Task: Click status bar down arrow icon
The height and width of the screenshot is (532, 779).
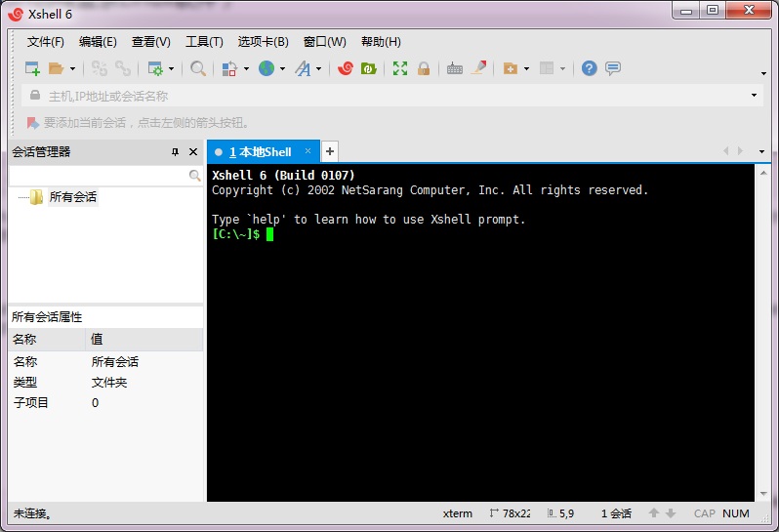Action: [x=671, y=513]
